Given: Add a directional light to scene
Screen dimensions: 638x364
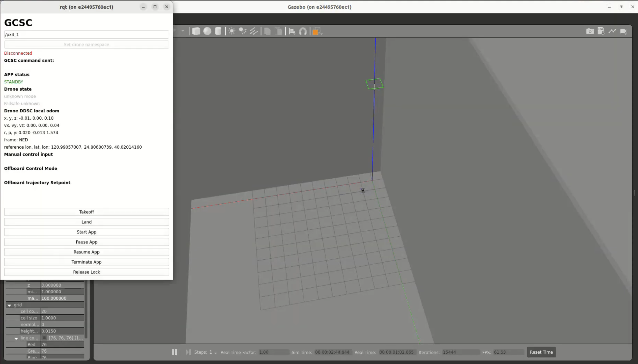Looking at the screenshot, I should click(x=254, y=31).
